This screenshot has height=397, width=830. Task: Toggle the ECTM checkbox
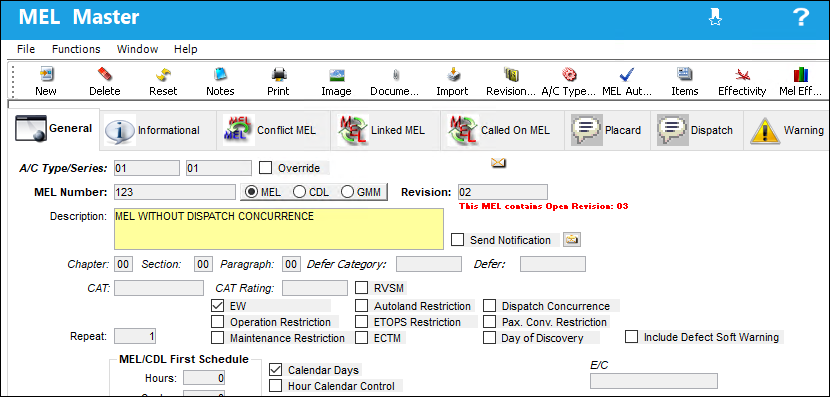(x=362, y=338)
